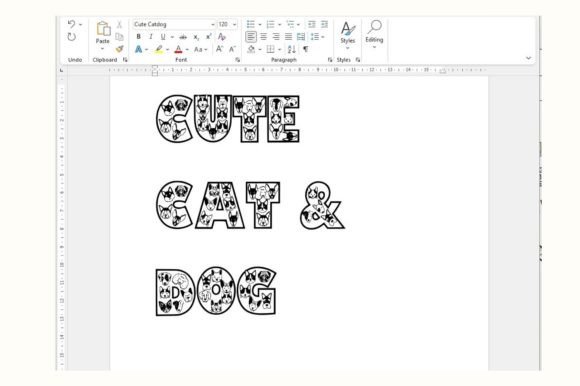
Task: Click the Multilevel List icon
Action: point(290,24)
